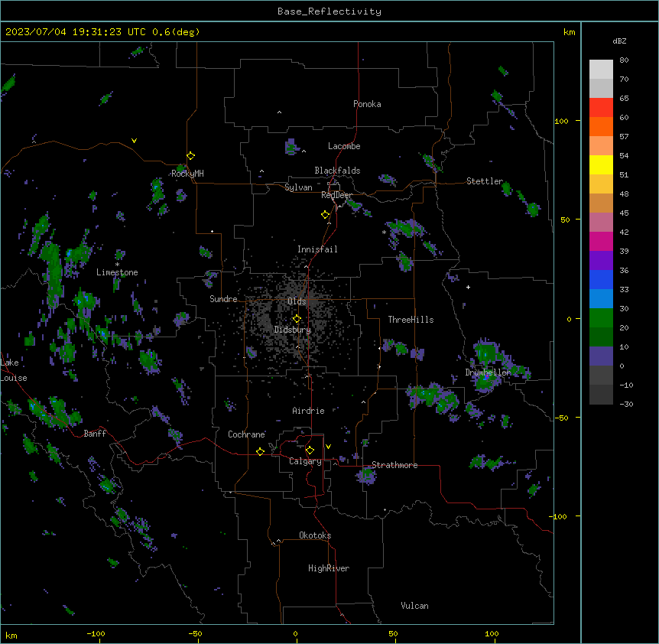This screenshot has height=644, width=659.
Task: Click the yellow diamond marker above Calgary label
Action: point(310,450)
